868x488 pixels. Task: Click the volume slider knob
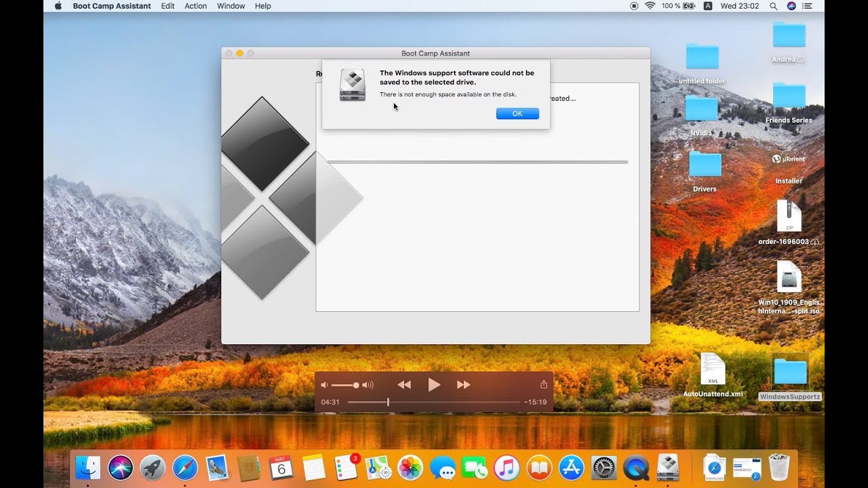point(356,385)
